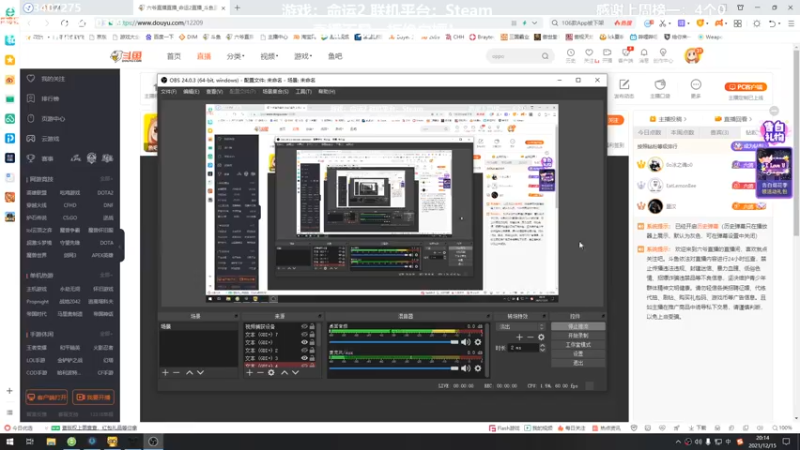
Task: Open source properties gear in the 来源 panel
Action: coord(271,373)
